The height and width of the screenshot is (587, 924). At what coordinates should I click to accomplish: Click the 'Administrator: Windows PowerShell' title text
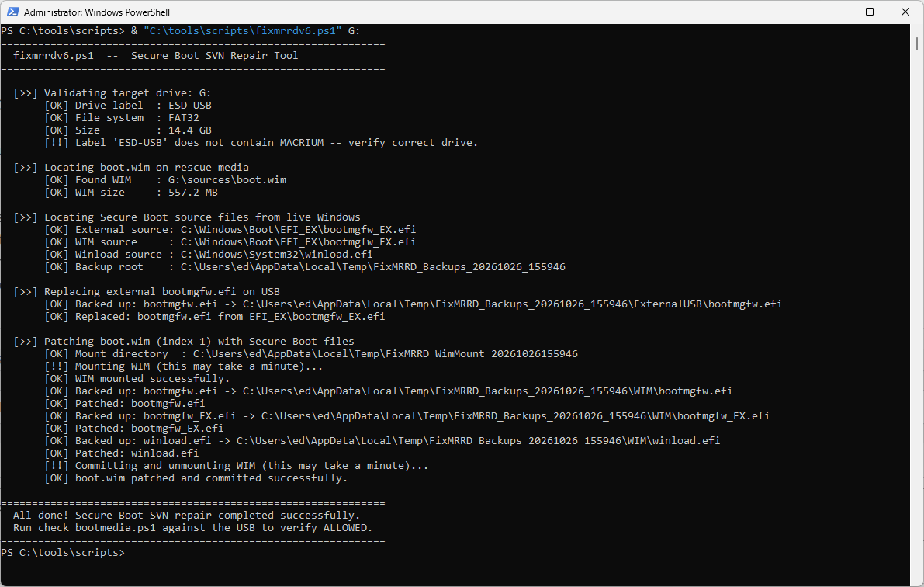[97, 12]
